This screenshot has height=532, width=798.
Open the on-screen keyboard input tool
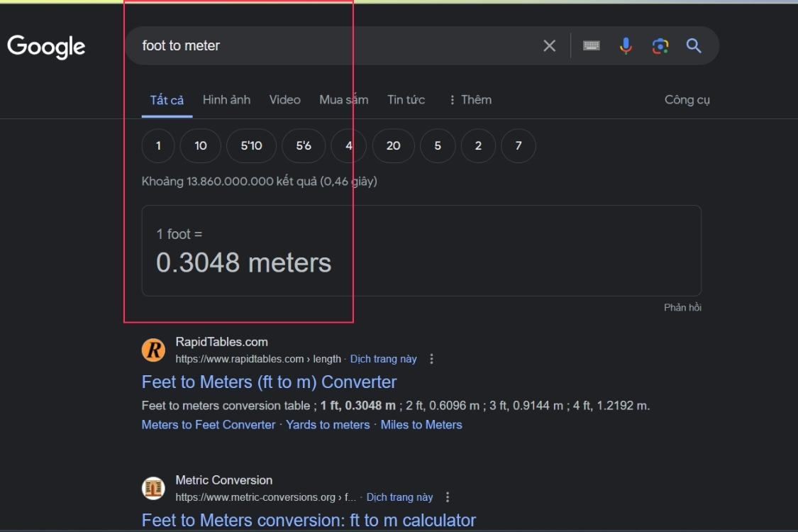(592, 46)
